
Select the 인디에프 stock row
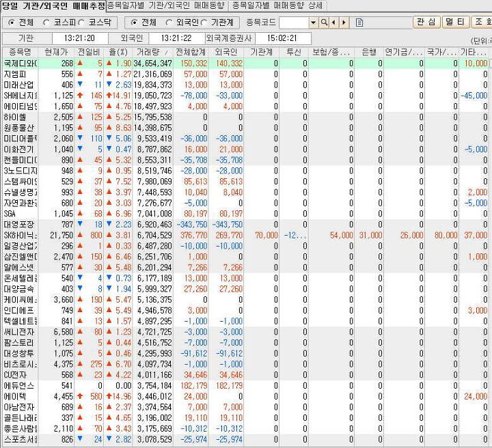tap(245, 310)
